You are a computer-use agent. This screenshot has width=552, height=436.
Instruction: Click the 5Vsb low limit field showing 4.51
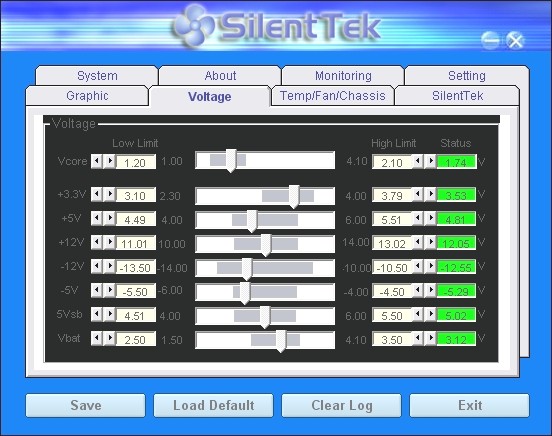point(136,315)
